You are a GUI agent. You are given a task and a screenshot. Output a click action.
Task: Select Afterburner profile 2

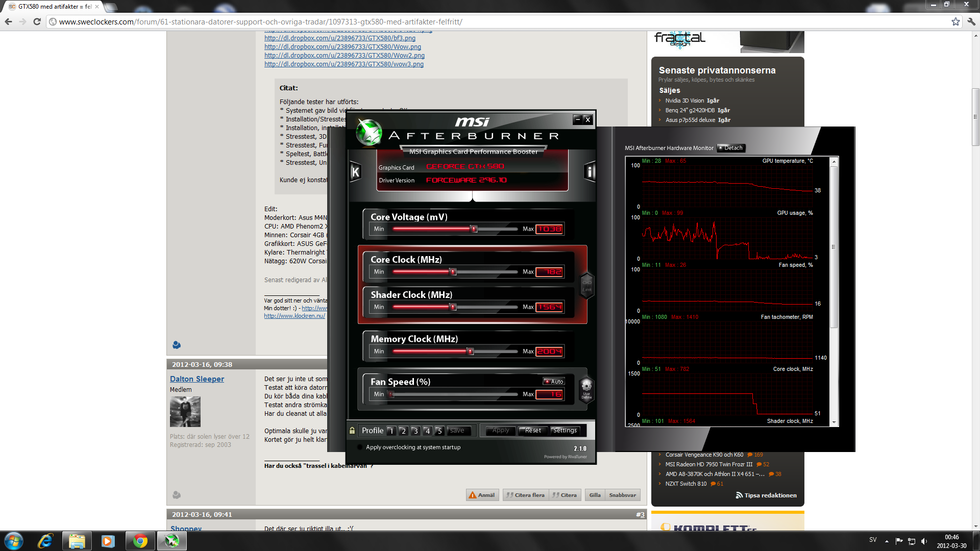[x=403, y=431]
